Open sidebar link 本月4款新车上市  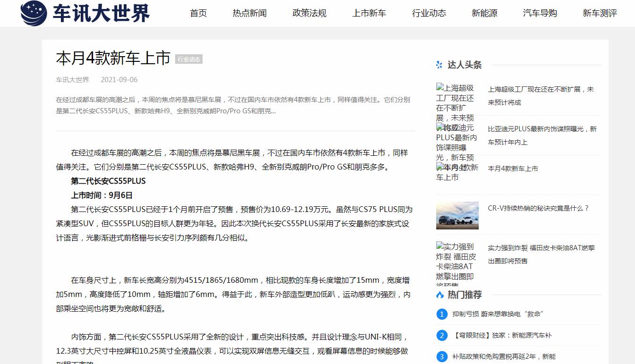(x=513, y=169)
